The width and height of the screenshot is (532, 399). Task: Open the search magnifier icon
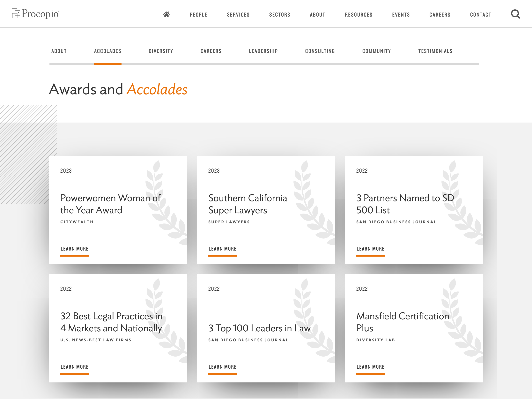click(x=515, y=14)
